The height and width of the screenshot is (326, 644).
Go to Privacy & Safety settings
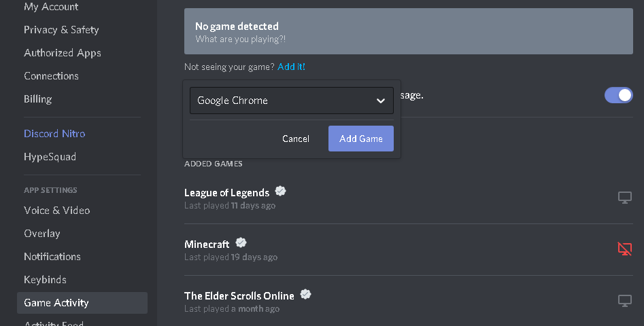(x=61, y=30)
